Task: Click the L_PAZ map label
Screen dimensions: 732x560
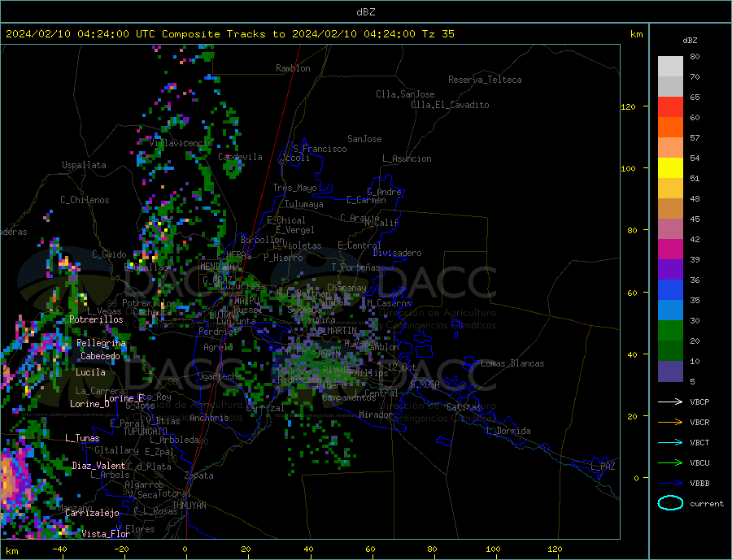Action: coord(603,467)
